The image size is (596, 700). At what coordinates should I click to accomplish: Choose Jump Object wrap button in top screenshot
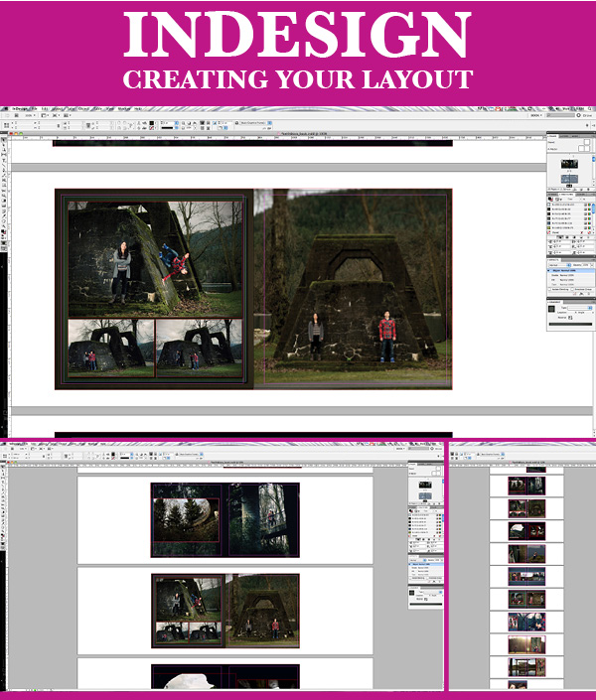pyautogui.click(x=581, y=237)
